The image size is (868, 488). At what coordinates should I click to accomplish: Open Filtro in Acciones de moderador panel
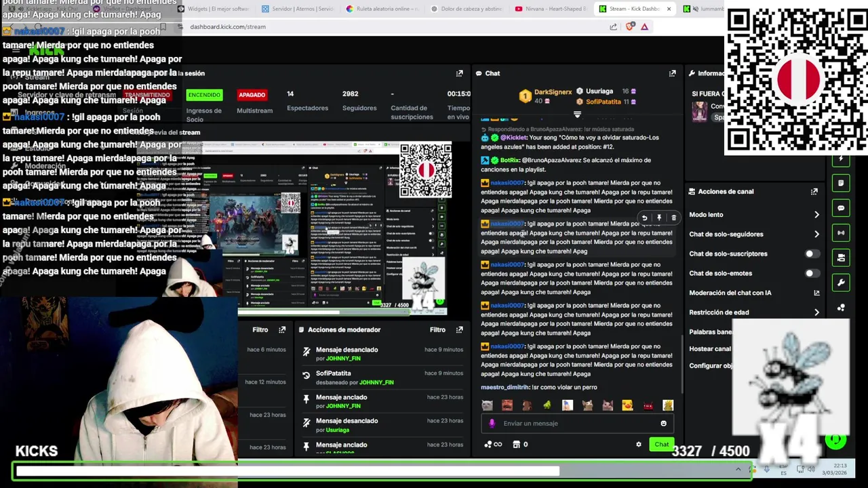tap(437, 329)
